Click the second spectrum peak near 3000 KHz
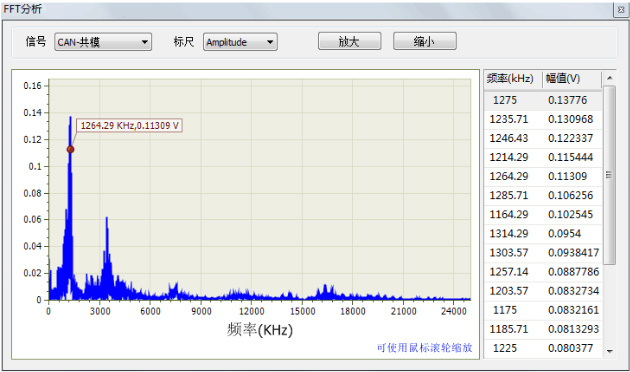The width and height of the screenshot is (630, 372). click(107, 219)
